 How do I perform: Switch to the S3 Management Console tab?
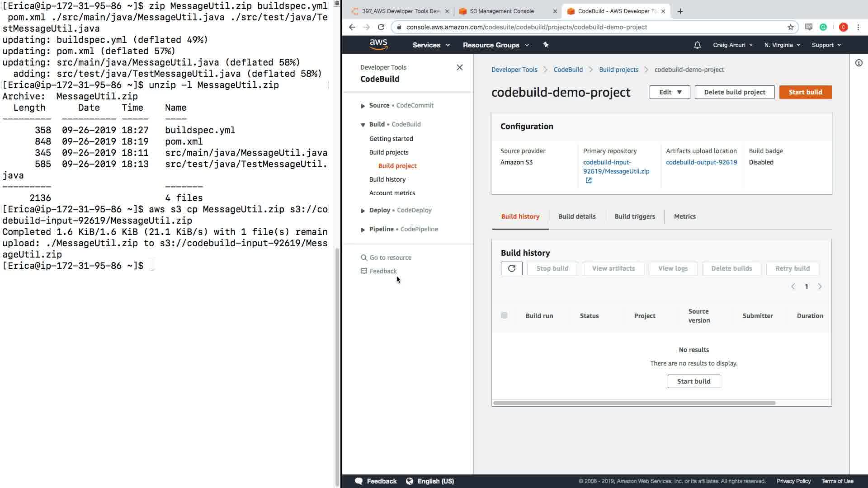point(502,11)
